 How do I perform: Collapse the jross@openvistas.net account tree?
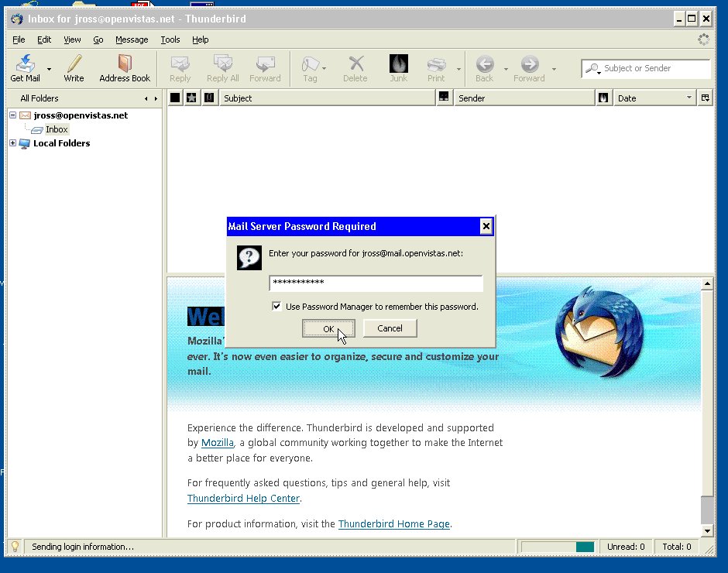[13, 115]
